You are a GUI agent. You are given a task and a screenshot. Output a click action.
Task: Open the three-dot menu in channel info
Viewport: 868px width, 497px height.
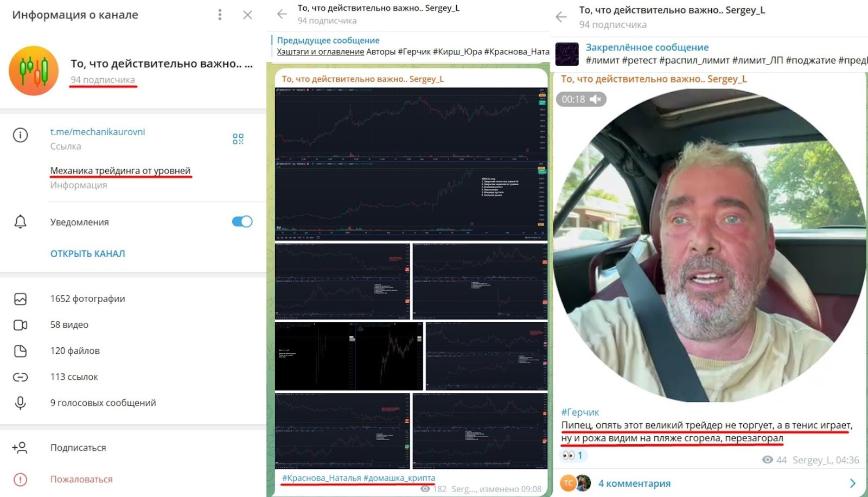220,15
